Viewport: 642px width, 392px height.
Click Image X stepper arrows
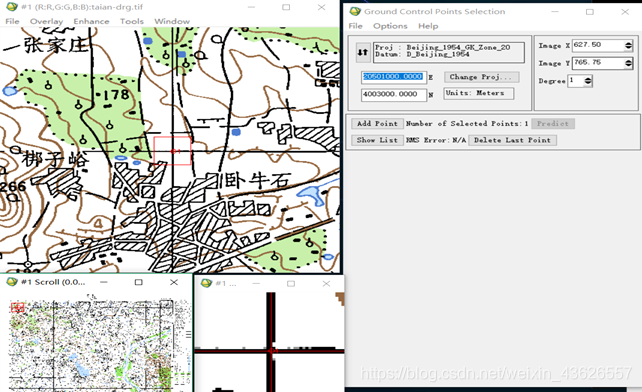[628, 45]
